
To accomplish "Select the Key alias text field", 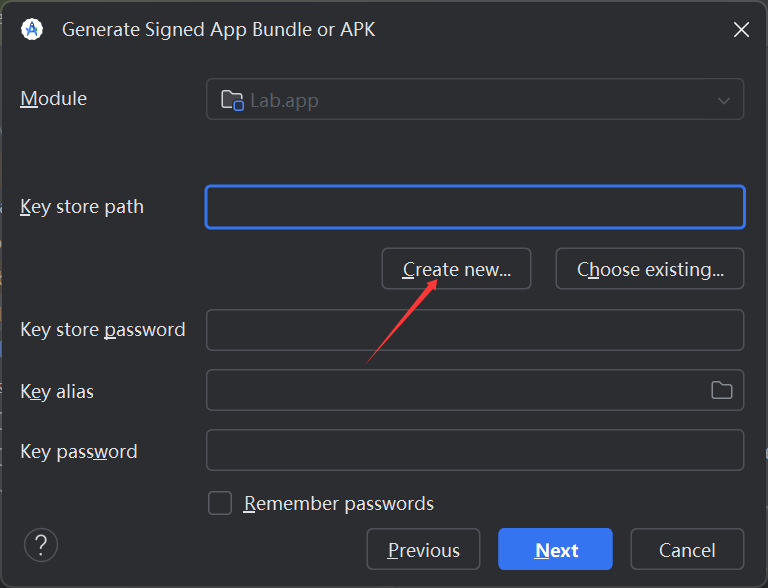I will click(455, 390).
